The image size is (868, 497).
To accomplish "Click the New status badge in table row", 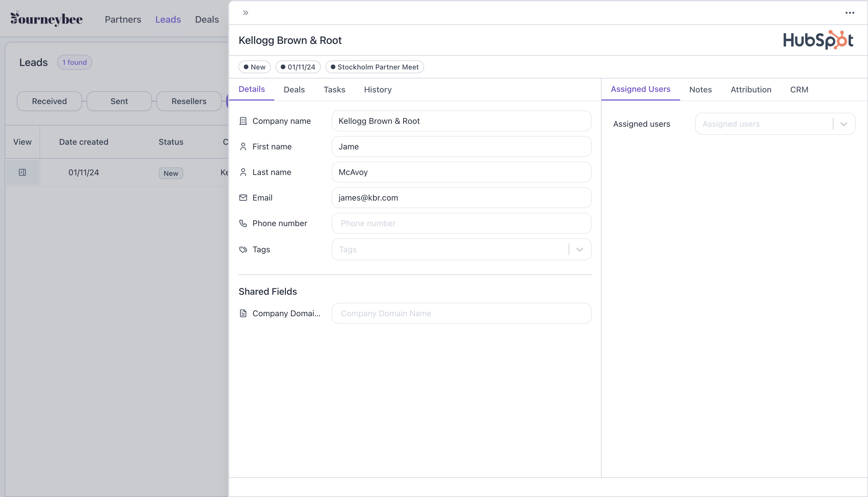I will pos(171,174).
